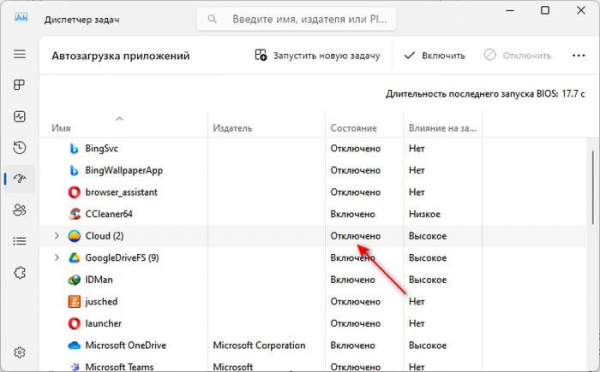Click IDMan's Включено status cell
The height and width of the screenshot is (372, 600).
pos(352,280)
